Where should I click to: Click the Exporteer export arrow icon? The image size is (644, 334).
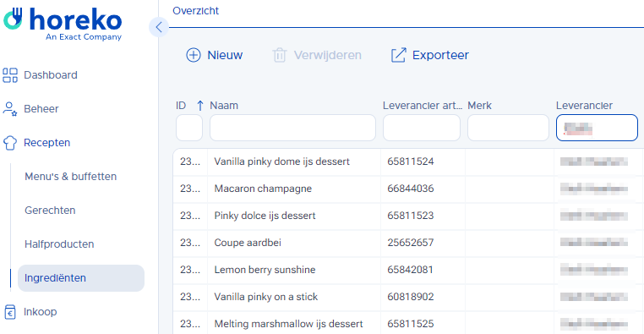tap(398, 55)
